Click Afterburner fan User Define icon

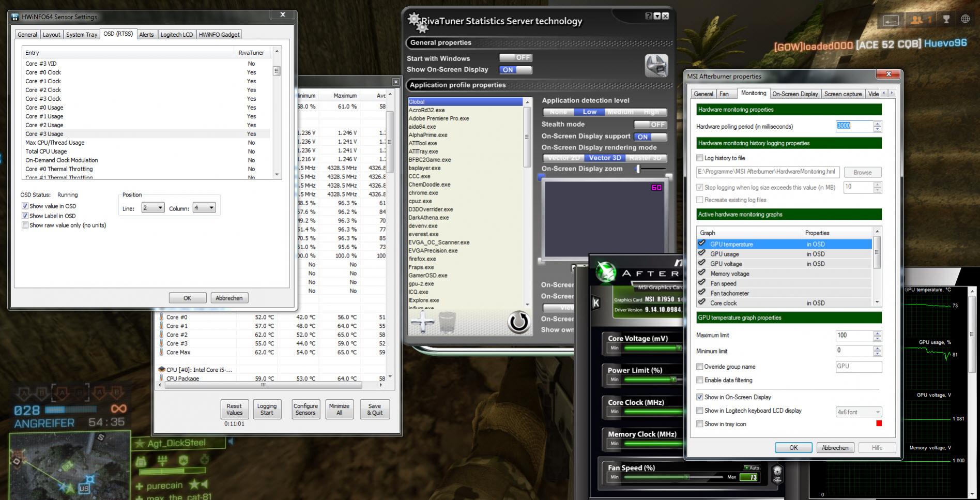pyautogui.click(x=777, y=473)
